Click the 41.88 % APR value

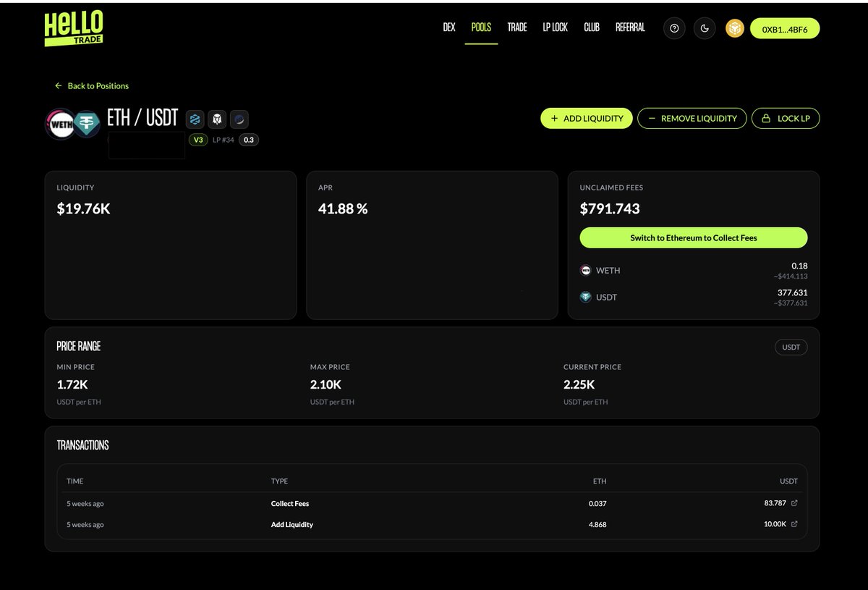pyautogui.click(x=343, y=209)
